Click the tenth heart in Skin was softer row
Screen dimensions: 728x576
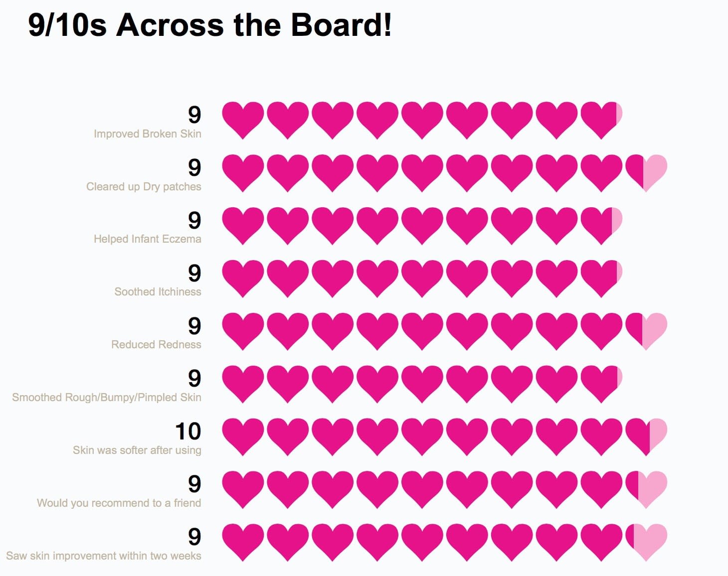click(647, 437)
